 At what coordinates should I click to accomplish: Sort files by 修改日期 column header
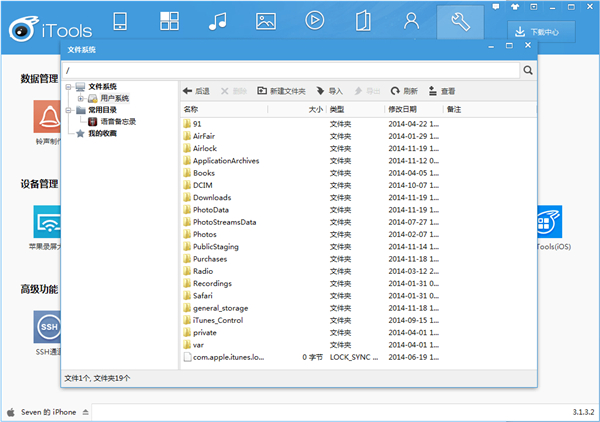(402, 108)
